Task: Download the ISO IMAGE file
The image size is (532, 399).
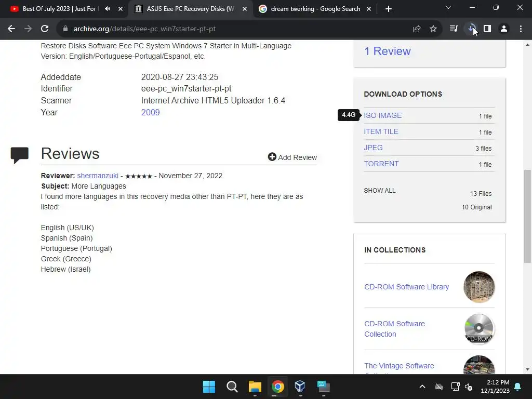Action: pos(383,115)
